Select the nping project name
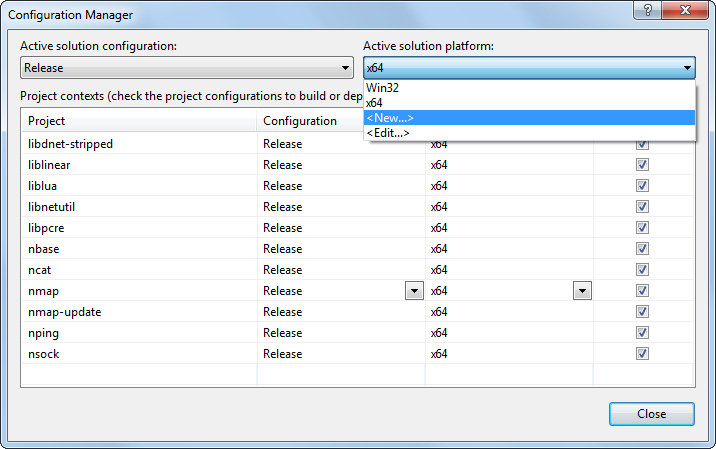716x449 pixels. pyautogui.click(x=43, y=333)
